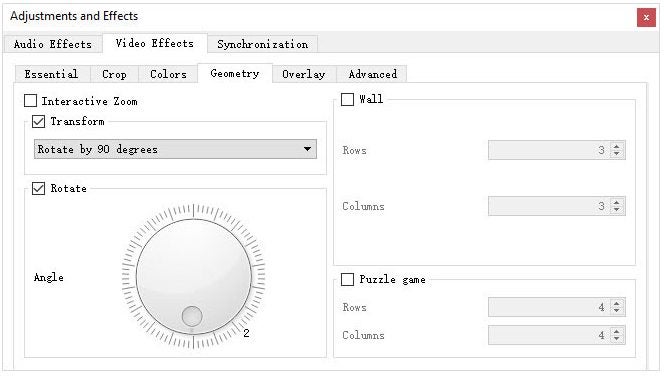The image size is (664, 377).
Task: Close the Adjustments and Effects window
Action: pos(646,17)
